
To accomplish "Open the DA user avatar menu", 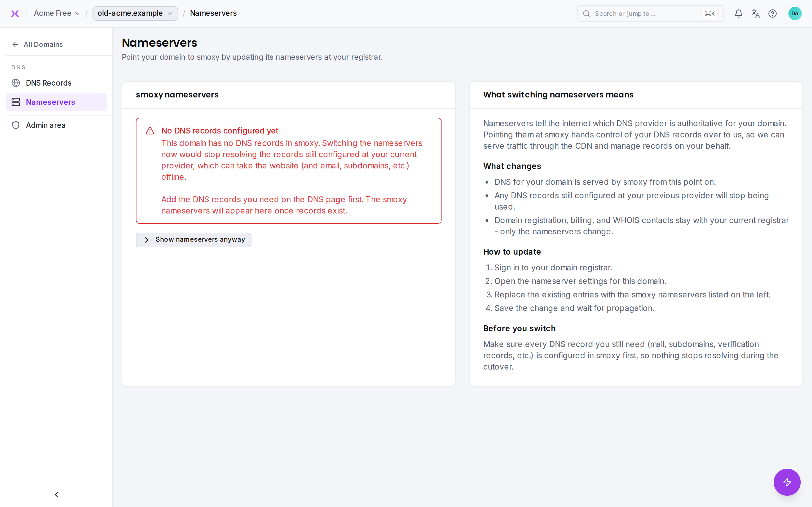I will coord(795,14).
